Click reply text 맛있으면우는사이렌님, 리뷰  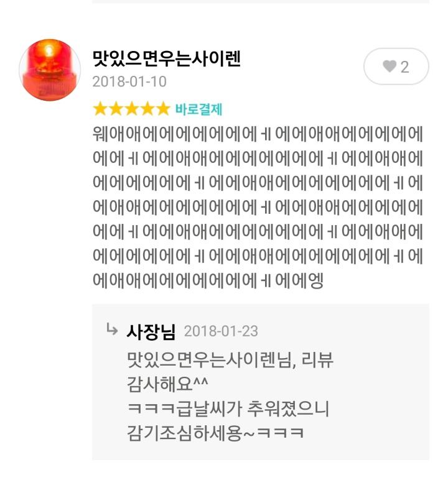(x=230, y=360)
